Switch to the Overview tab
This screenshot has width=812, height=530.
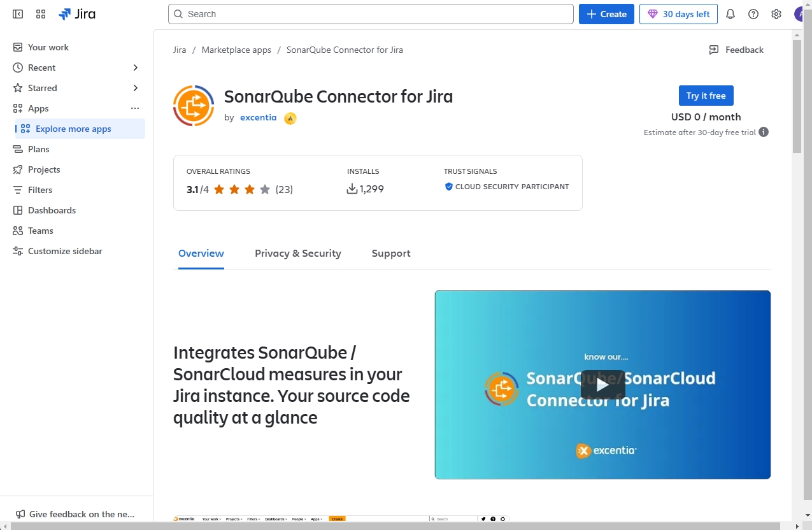click(201, 254)
